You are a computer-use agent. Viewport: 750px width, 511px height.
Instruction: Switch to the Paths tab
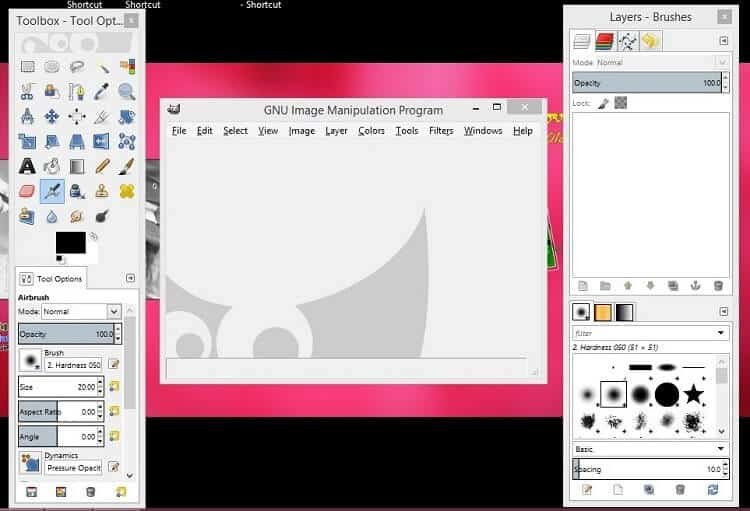[x=628, y=42]
